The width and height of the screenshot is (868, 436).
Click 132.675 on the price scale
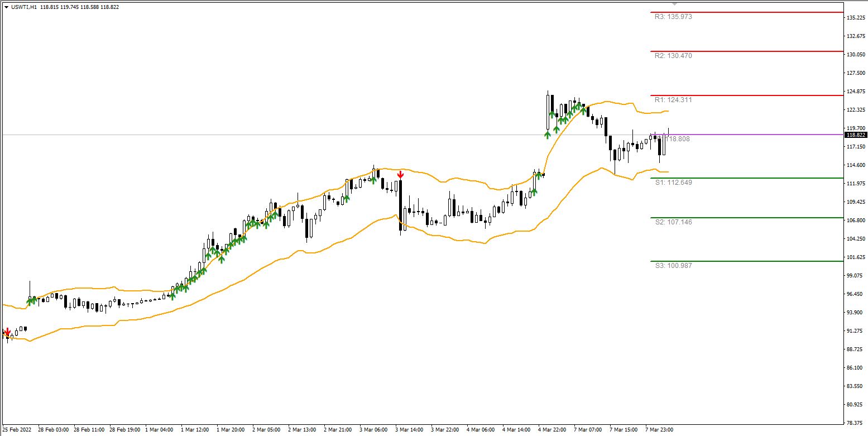(856, 36)
